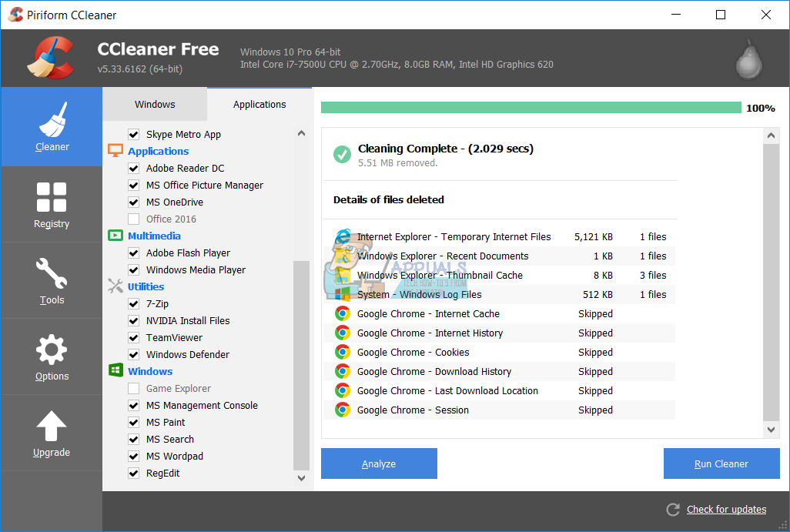
Task: Click the Chrome icon beside Google Chrome Cookies
Action: pyautogui.click(x=343, y=352)
